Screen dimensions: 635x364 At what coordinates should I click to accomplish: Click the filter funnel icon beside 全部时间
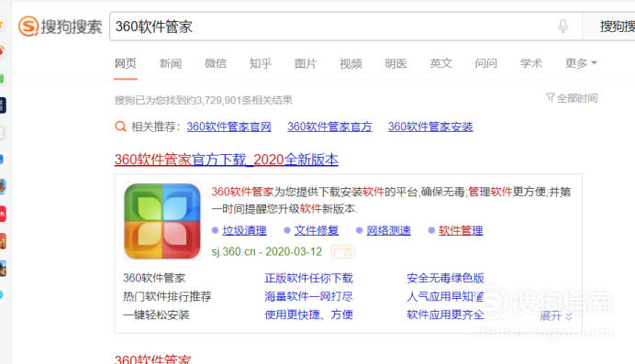coord(550,97)
